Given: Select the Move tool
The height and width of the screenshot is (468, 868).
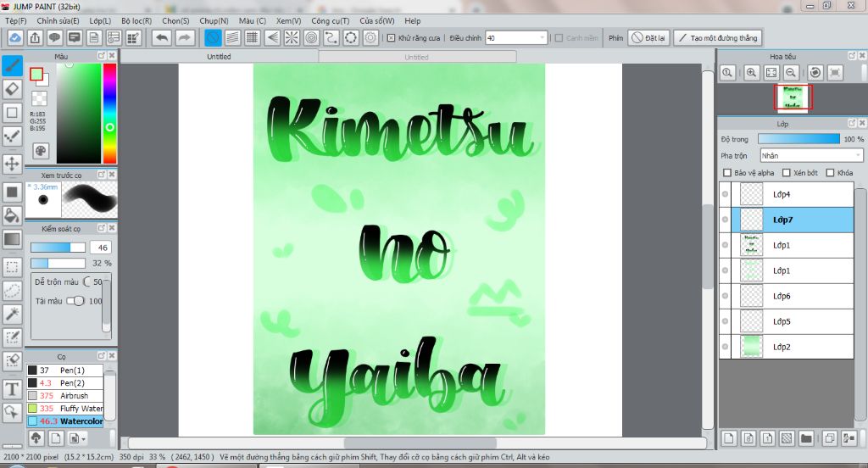Looking at the screenshot, I should coord(12,164).
